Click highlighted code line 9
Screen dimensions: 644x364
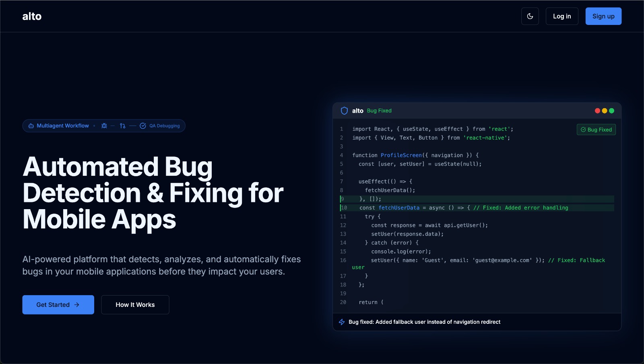click(x=477, y=199)
